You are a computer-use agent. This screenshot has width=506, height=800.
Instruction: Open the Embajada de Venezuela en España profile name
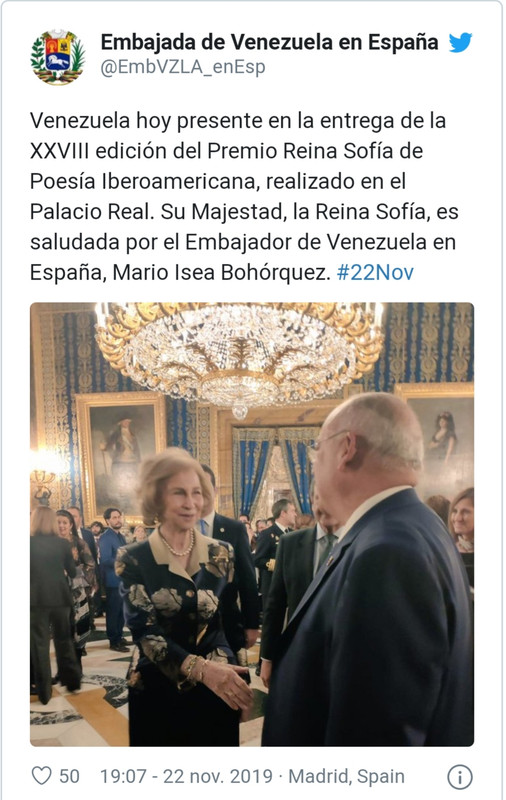(x=269, y=42)
